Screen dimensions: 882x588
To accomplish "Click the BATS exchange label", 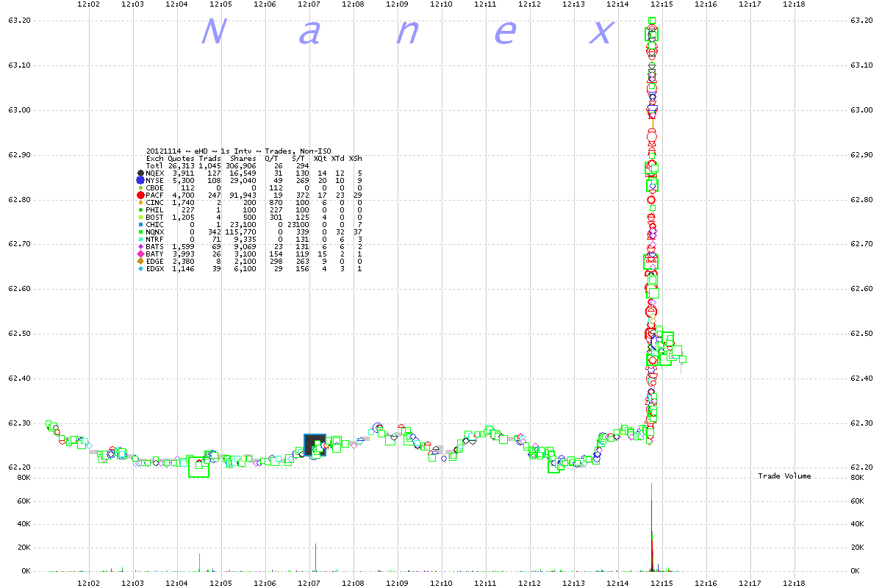I will [x=154, y=246].
